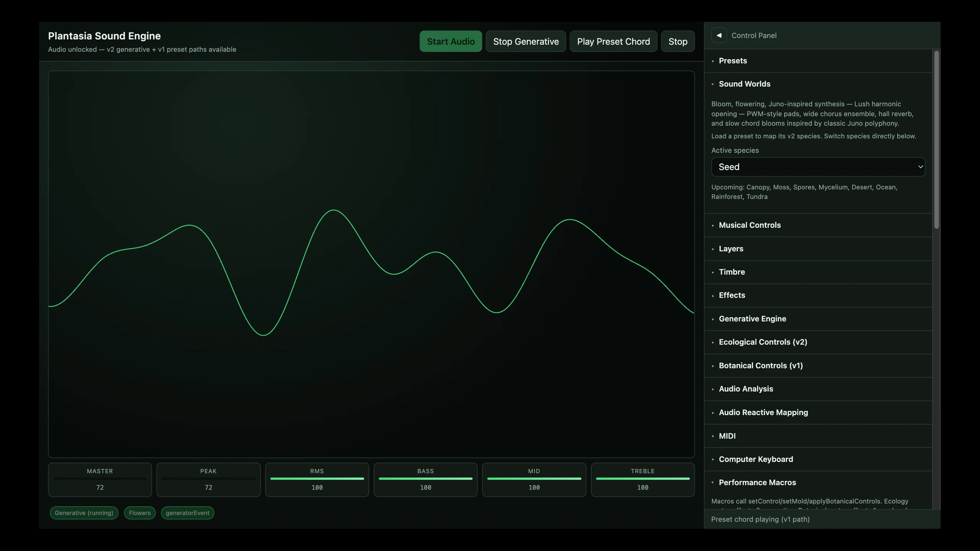Click the generatorEvent status chip

tap(188, 513)
